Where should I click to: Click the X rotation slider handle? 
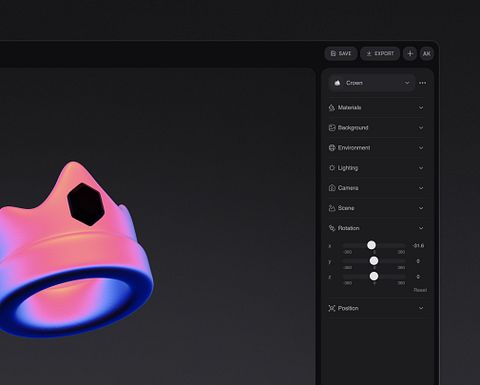point(371,245)
